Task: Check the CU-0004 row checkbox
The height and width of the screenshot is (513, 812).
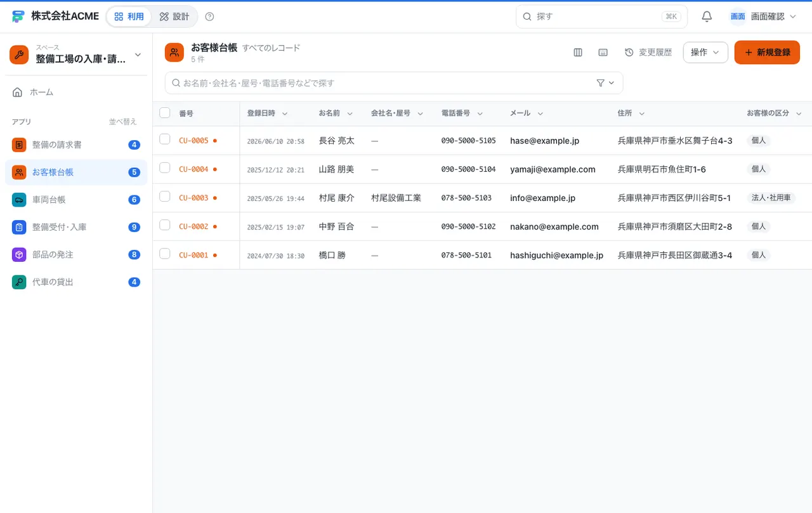Action: [165, 167]
